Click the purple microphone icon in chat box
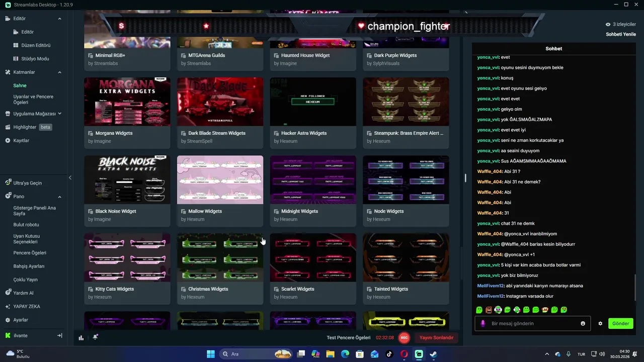 tap(483, 323)
